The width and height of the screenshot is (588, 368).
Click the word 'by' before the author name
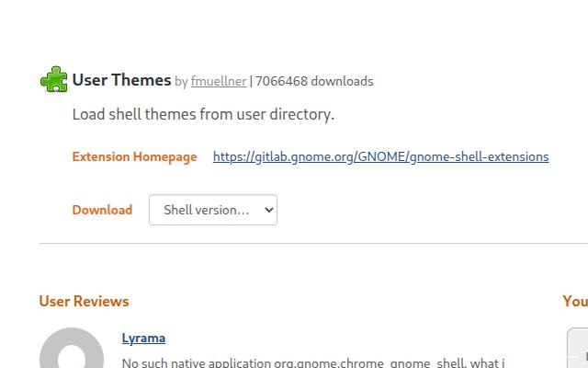(x=181, y=81)
